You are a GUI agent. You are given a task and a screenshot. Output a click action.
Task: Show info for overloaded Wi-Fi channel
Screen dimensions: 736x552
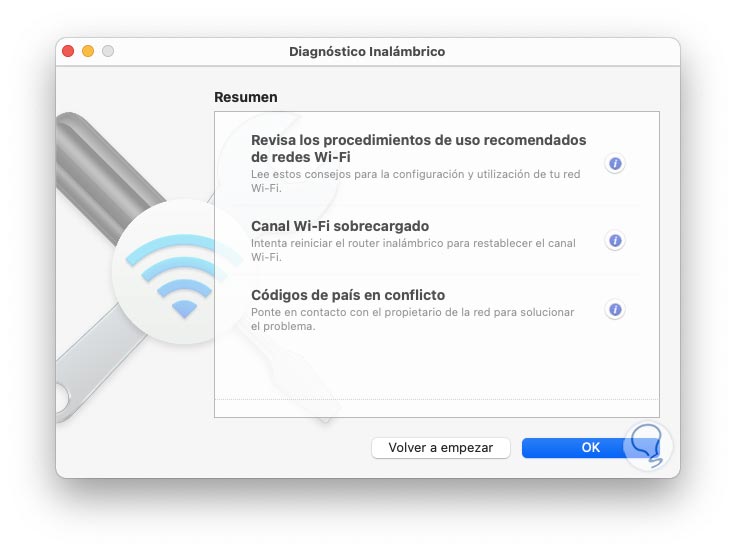[x=615, y=241]
